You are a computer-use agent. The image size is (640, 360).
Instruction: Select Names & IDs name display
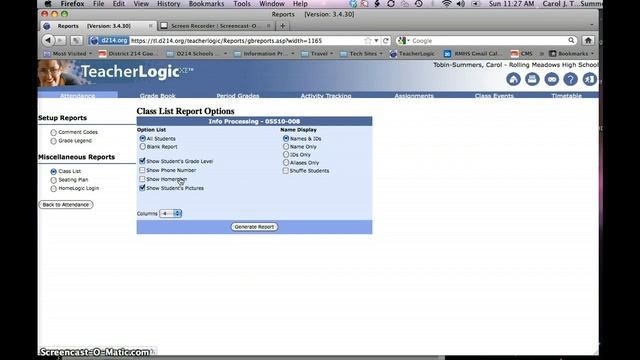(286, 138)
